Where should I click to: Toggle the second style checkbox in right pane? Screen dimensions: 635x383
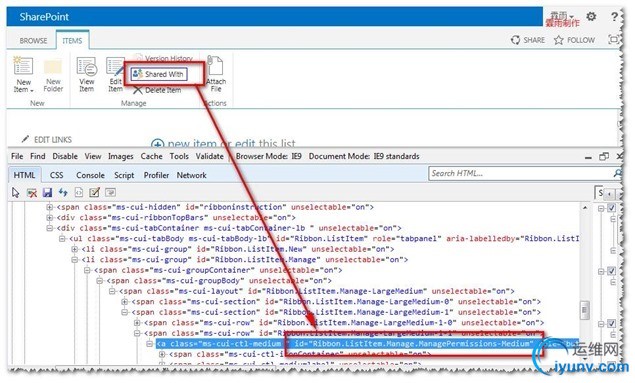(x=612, y=271)
